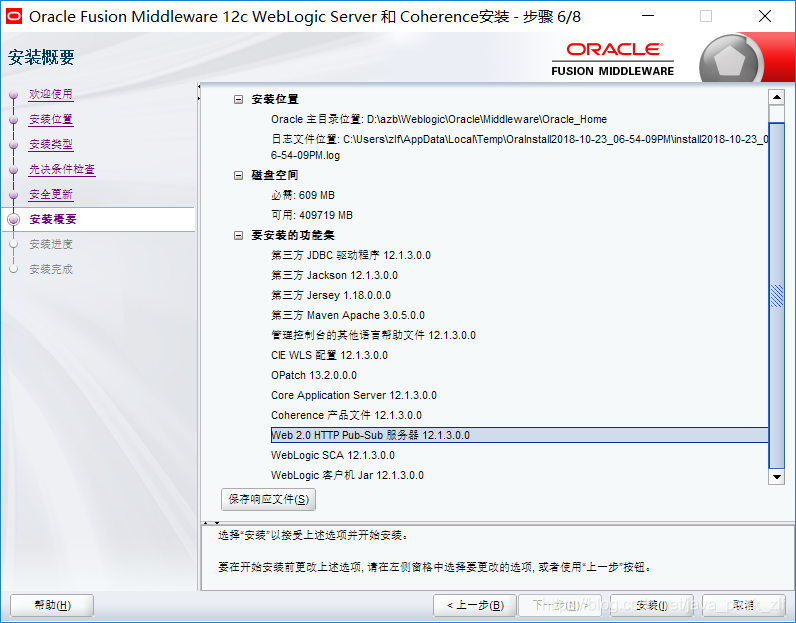Select Web 2.0 HTTP Pub-Sub 服务器 row
Viewport: 796px width, 623px height.
coord(519,435)
